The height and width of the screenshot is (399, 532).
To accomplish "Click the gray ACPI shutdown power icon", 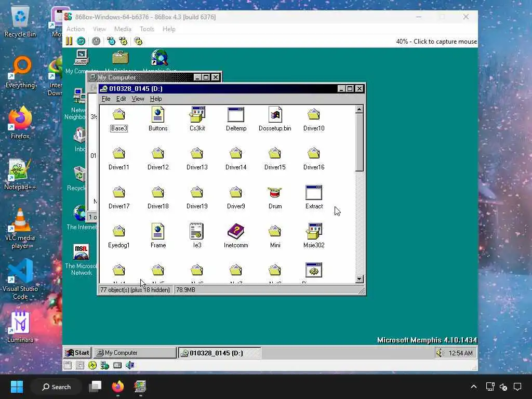I will click(x=96, y=42).
